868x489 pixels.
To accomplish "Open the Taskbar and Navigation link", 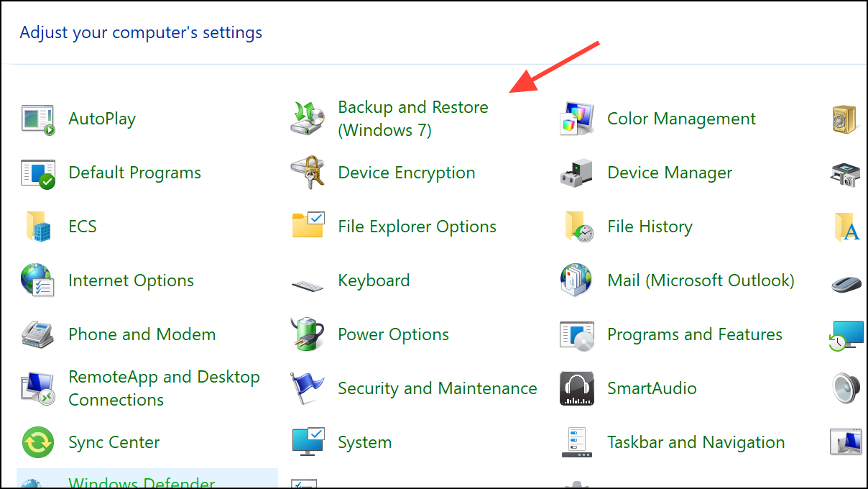I will [x=696, y=442].
